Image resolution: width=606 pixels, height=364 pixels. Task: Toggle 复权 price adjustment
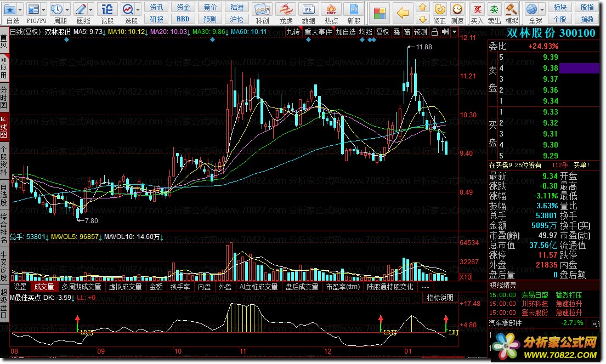tap(383, 32)
